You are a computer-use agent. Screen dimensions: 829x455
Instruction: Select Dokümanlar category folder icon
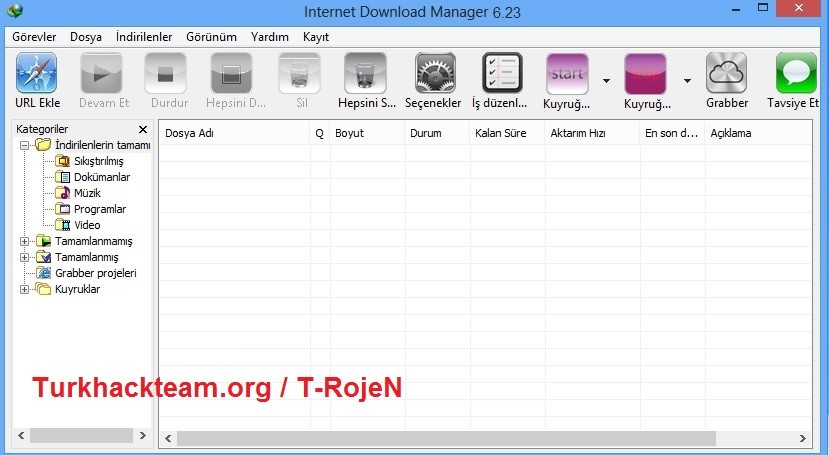(x=62, y=177)
